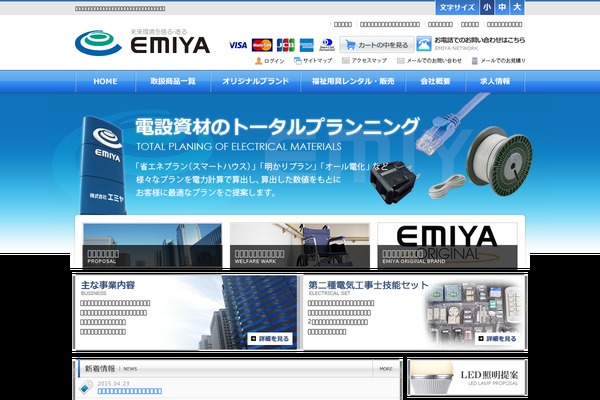Click 詳細を見る in 第二種電気工事士技能セット panel

pyautogui.click(x=497, y=339)
